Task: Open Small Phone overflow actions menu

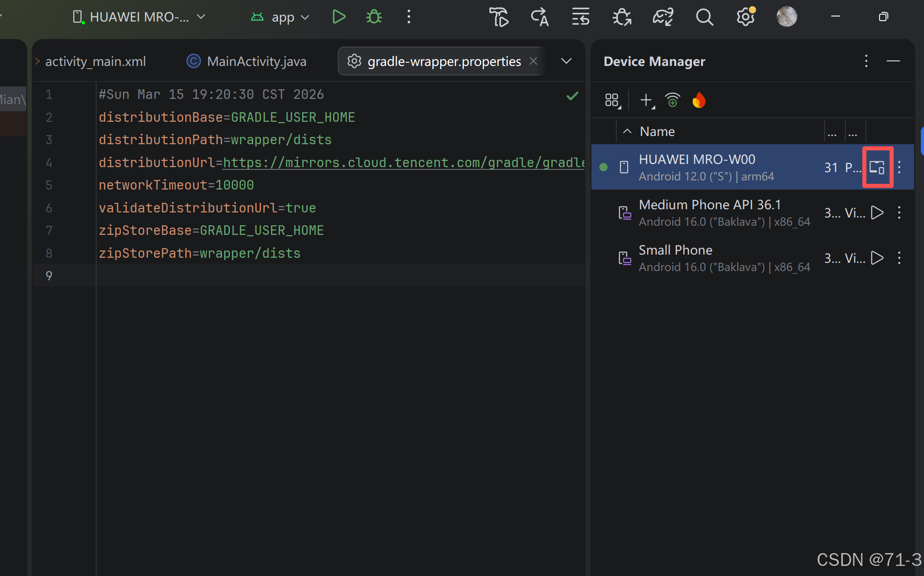Action: tap(899, 258)
